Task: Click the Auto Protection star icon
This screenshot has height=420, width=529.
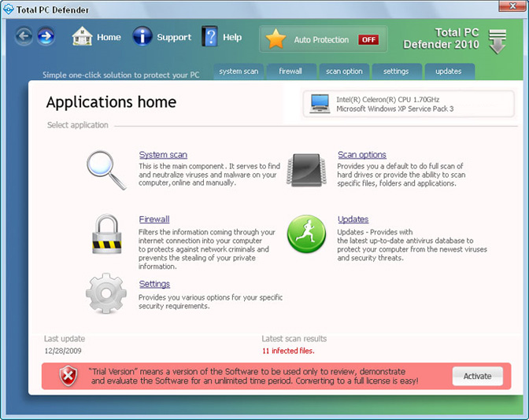Action: [x=276, y=39]
